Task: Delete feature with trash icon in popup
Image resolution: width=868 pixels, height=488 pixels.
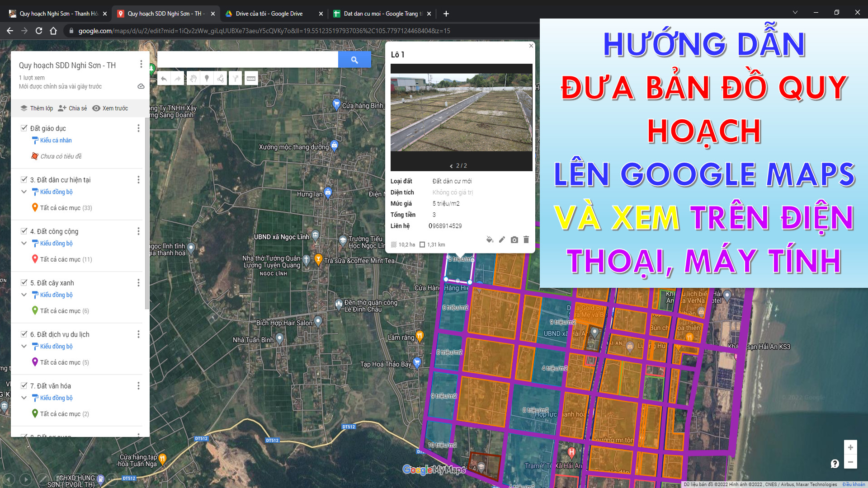Action: pyautogui.click(x=526, y=239)
